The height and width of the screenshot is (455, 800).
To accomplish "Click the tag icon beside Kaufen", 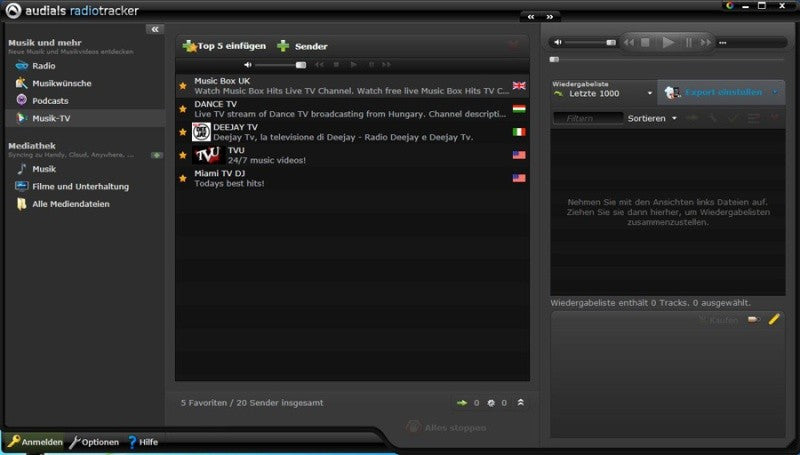I will coord(754,319).
